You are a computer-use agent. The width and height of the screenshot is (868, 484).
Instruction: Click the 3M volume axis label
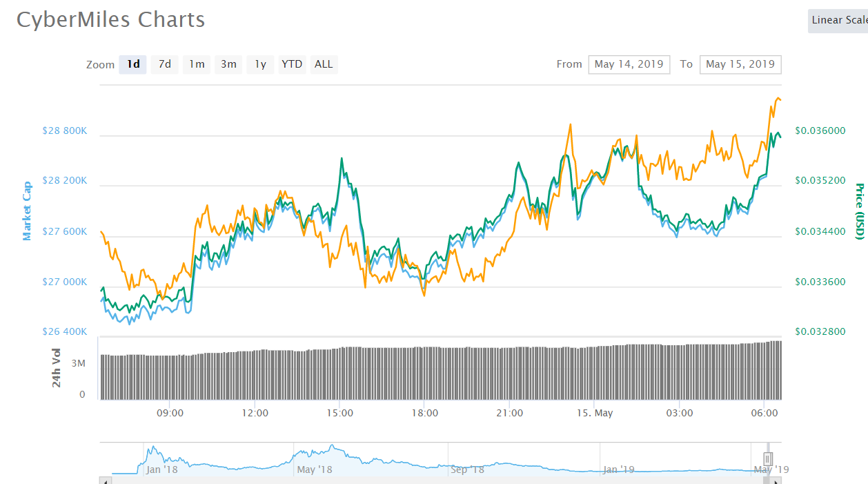pyautogui.click(x=78, y=363)
